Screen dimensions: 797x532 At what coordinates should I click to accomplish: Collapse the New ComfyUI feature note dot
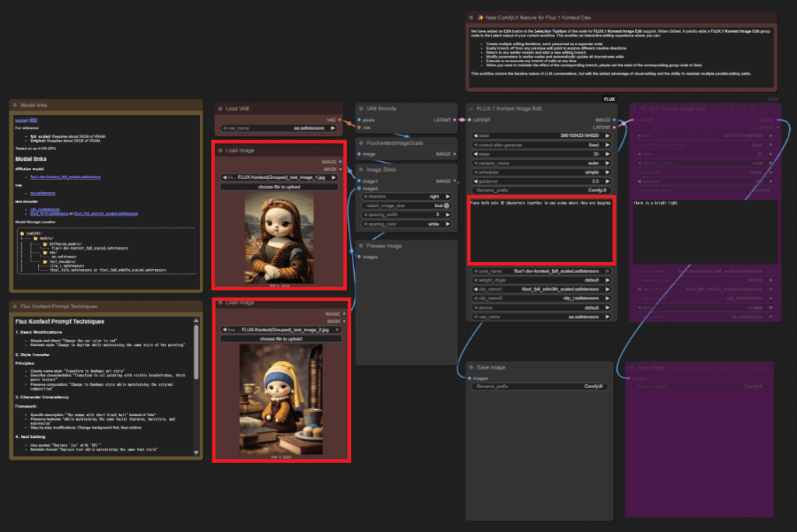(471, 18)
